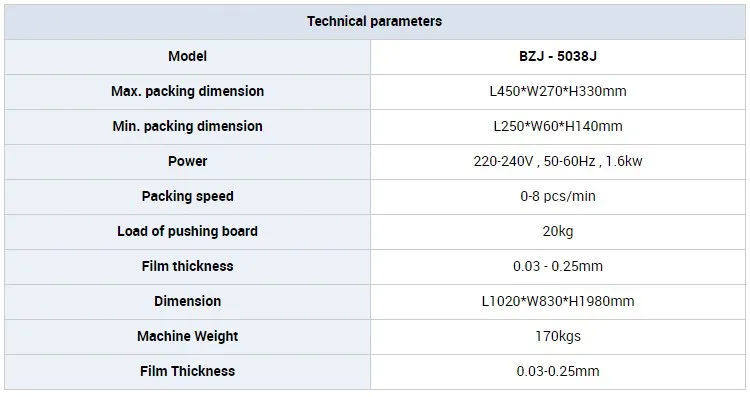Click the L1020*W830*H1980mm value cell
Viewport: 750px width, 397px height.
(x=558, y=301)
